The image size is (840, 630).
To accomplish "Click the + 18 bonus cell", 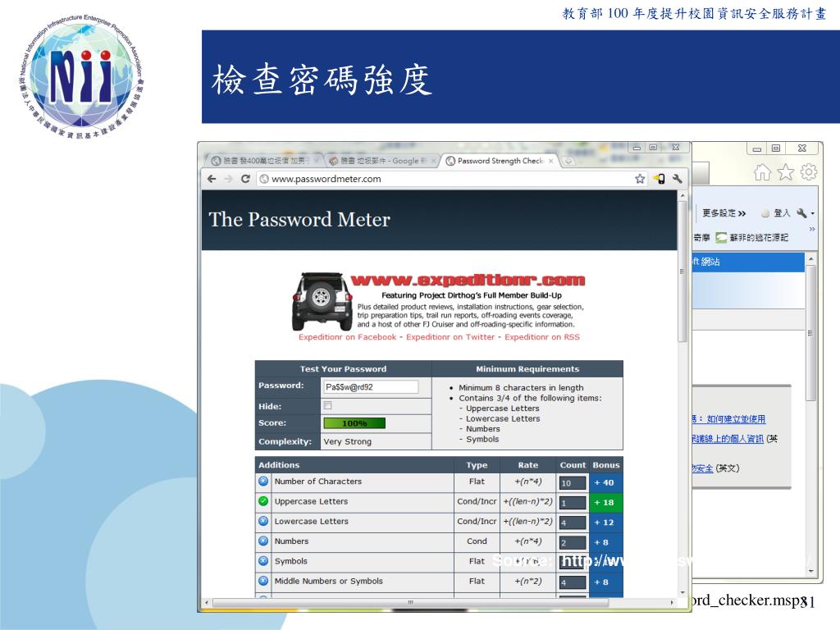I will pyautogui.click(x=606, y=503).
